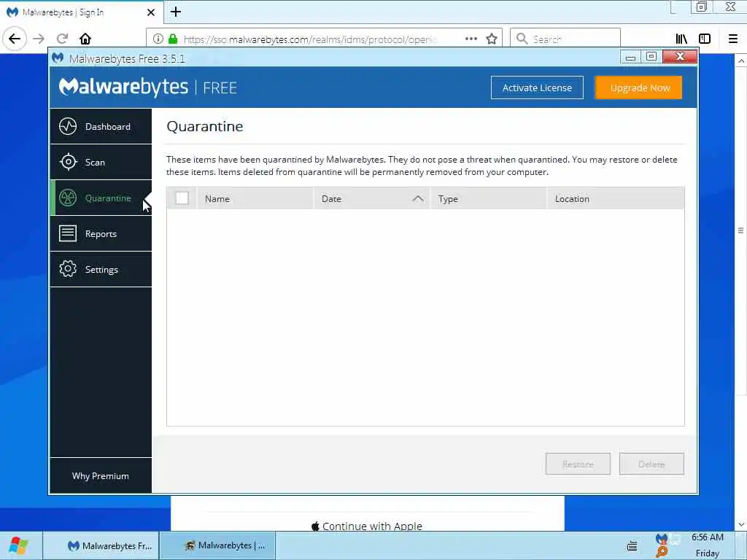The width and height of the screenshot is (747, 560).
Task: Click browser page scrollbar down arrow
Action: click(741, 524)
